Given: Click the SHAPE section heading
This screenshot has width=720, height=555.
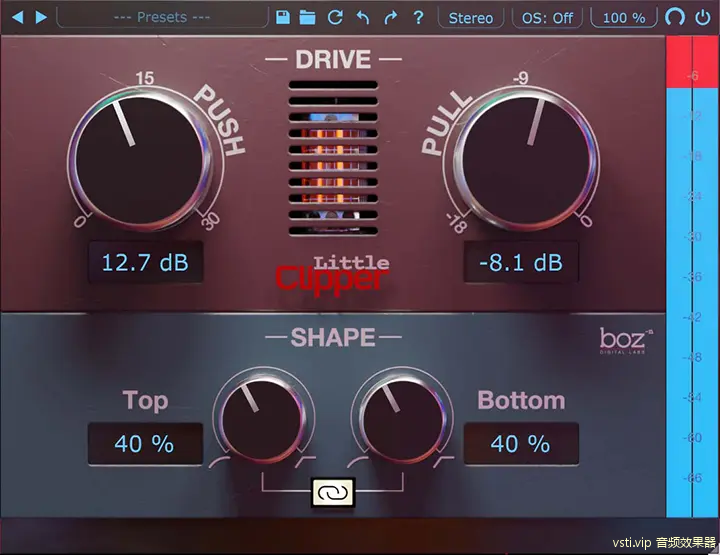Looking at the screenshot, I should (x=333, y=337).
